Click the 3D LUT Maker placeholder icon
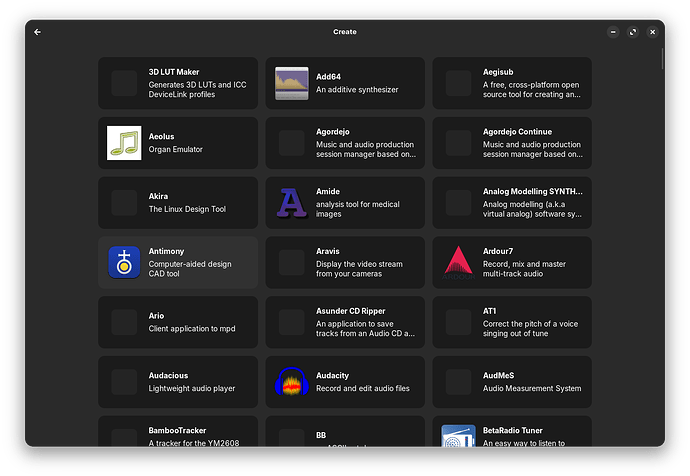690x476 pixels. 124,83
